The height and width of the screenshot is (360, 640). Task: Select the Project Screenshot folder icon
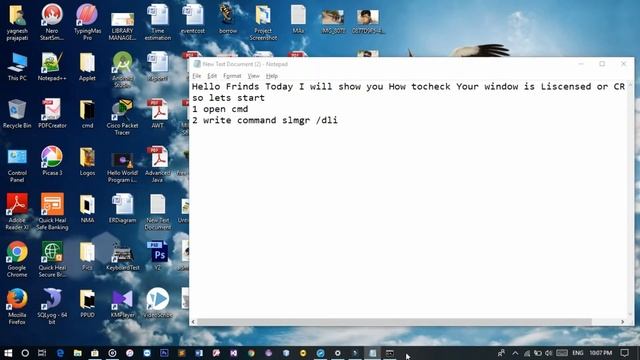[x=263, y=22]
